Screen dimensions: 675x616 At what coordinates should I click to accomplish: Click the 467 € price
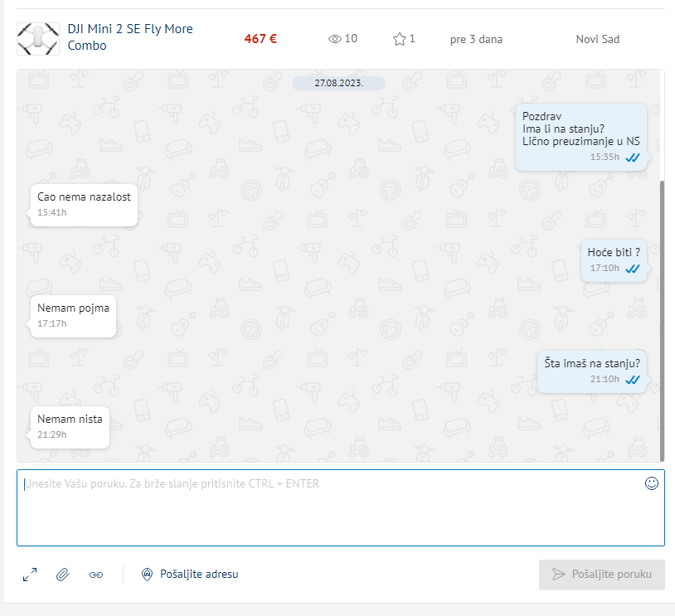click(260, 38)
